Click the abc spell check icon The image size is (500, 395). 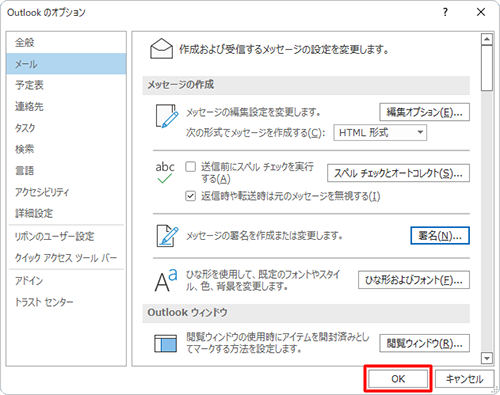point(165,172)
